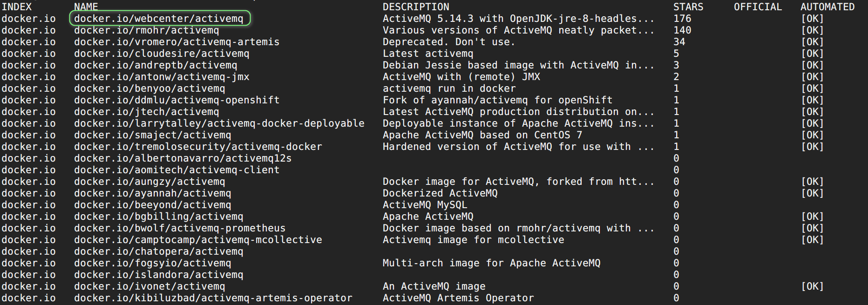
Task: Select docker.io/beeyond/activemq name
Action: 153,205
